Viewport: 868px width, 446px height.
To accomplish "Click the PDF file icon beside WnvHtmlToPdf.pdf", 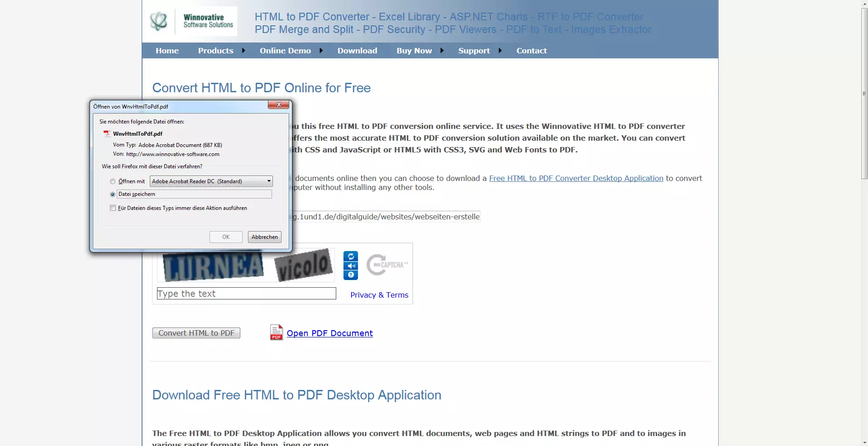I will [107, 133].
